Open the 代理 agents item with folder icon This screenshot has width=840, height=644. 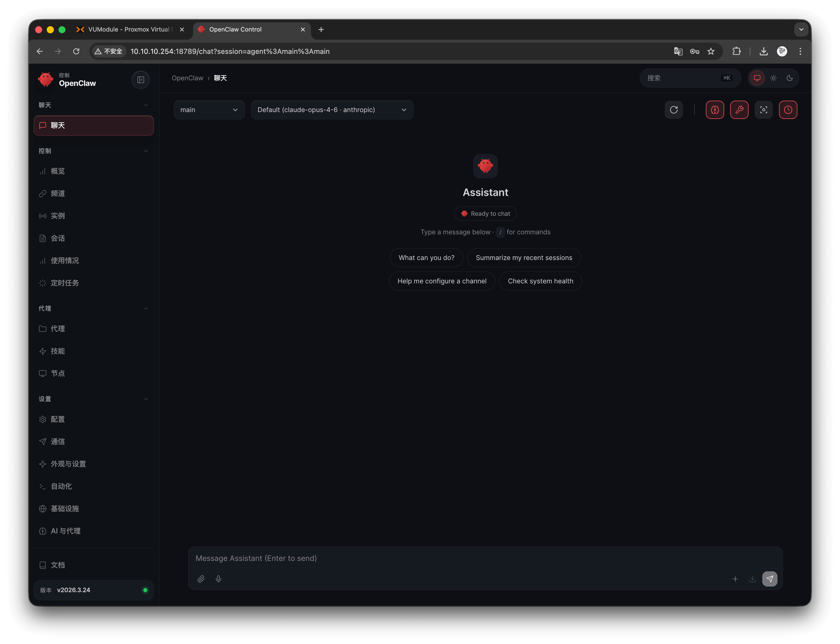[94, 329]
